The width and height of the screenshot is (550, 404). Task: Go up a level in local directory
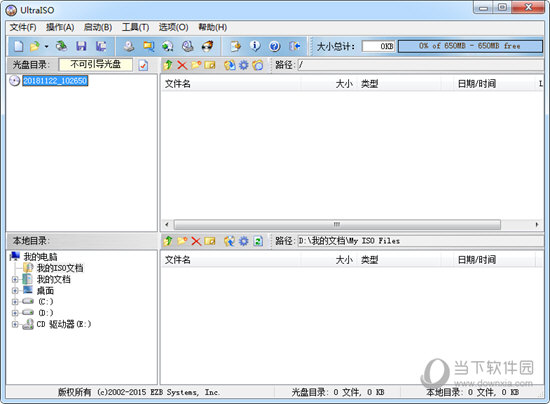click(x=168, y=241)
